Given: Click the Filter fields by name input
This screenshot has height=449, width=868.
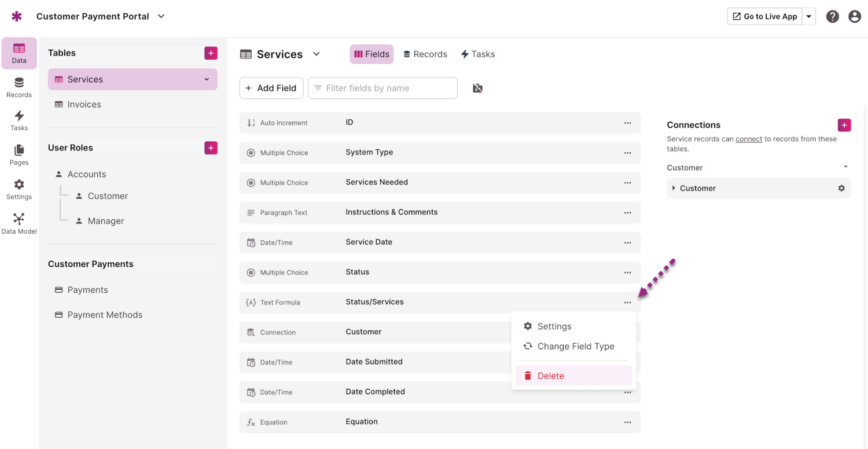Looking at the screenshot, I should click(389, 88).
